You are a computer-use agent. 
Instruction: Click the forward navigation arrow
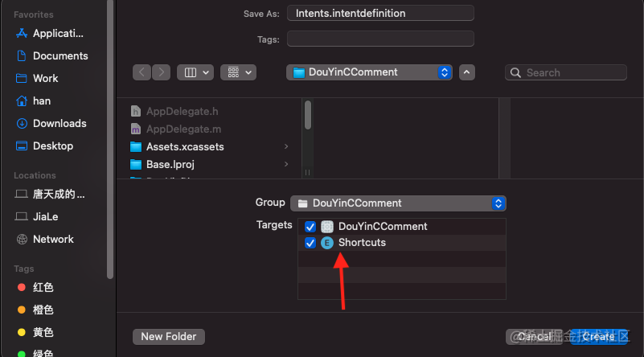pos(162,72)
